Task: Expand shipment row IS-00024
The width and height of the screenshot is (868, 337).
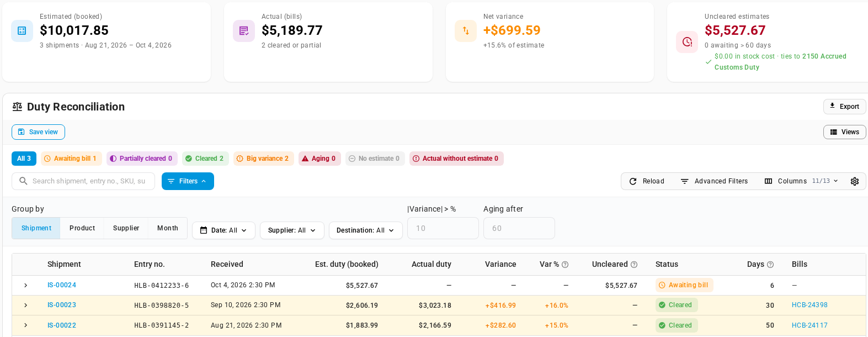Action: (x=25, y=285)
